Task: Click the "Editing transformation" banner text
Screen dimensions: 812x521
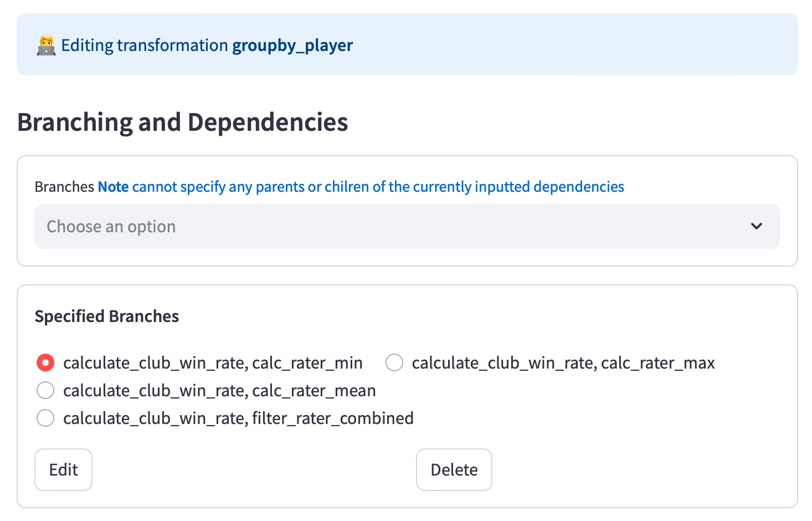Action: tap(145, 45)
